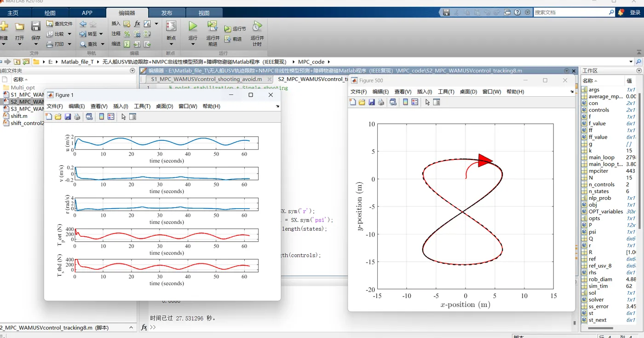The height and width of the screenshot is (338, 644).
Task: Toggle Insert Colorbar in Figure 500 toolbar
Action: point(405,102)
